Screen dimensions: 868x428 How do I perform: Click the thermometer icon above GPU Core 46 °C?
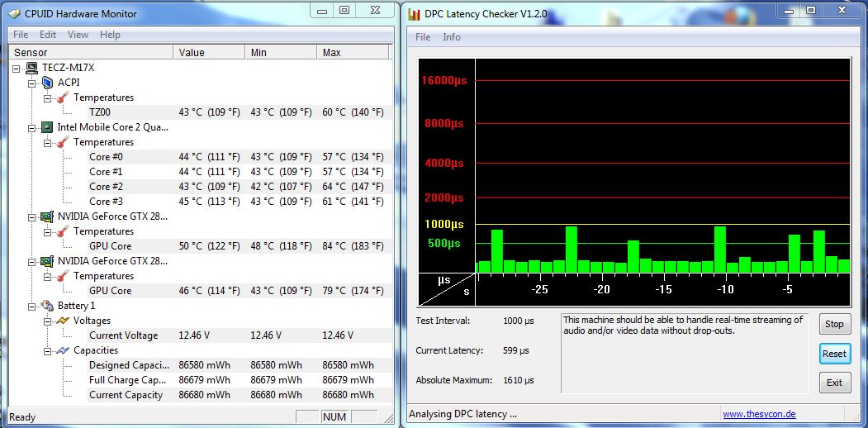click(63, 276)
